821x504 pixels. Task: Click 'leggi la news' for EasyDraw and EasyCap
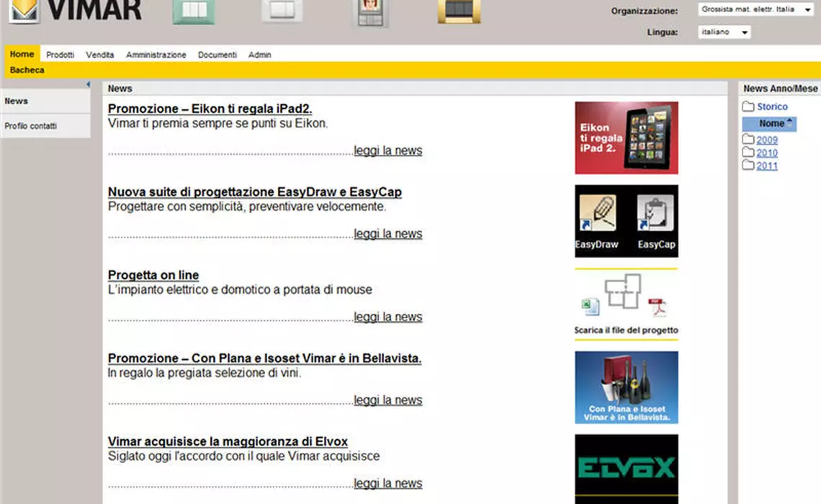[x=388, y=233]
